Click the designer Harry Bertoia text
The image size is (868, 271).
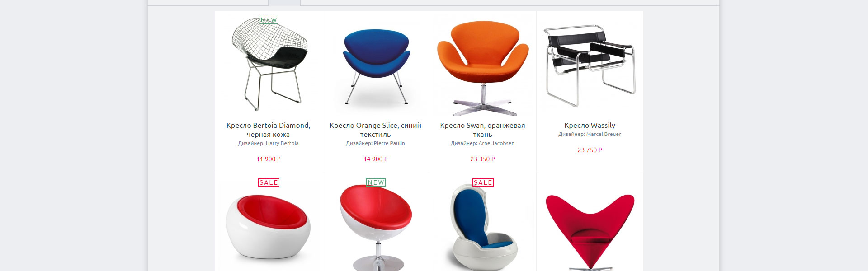282,143
